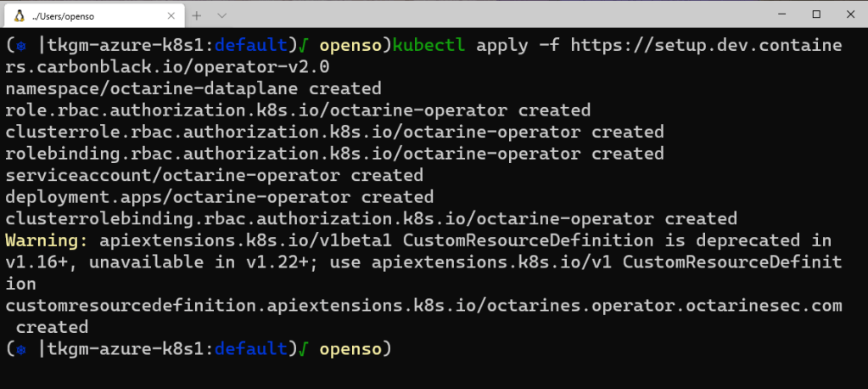Viewport: 868px width, 389px height.
Task: Click the blue default namespace in the first prompt
Action: [x=251, y=45]
